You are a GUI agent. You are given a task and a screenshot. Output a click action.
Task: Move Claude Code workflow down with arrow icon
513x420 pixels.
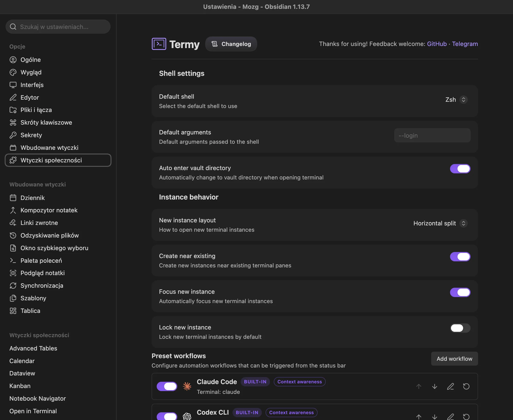[x=434, y=386]
